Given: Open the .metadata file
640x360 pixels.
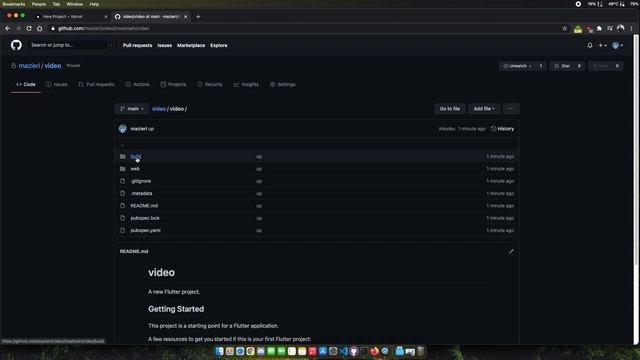Looking at the screenshot, I should (x=141, y=193).
